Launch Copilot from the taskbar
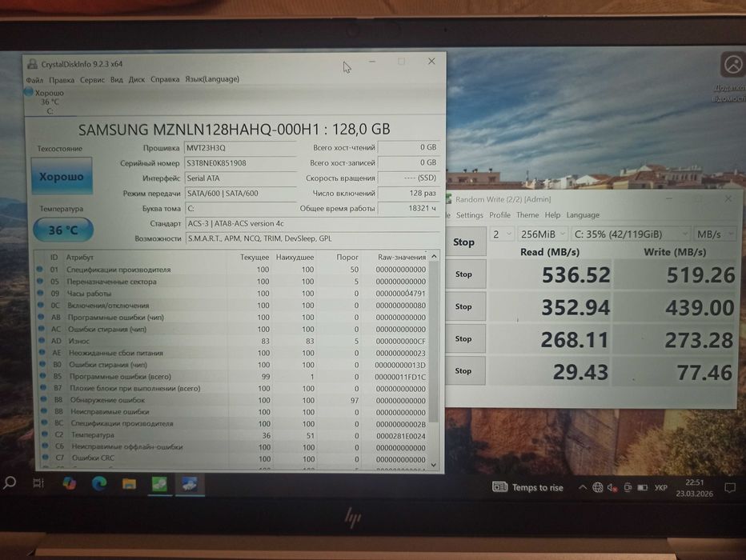This screenshot has width=746, height=560. pos(70,484)
